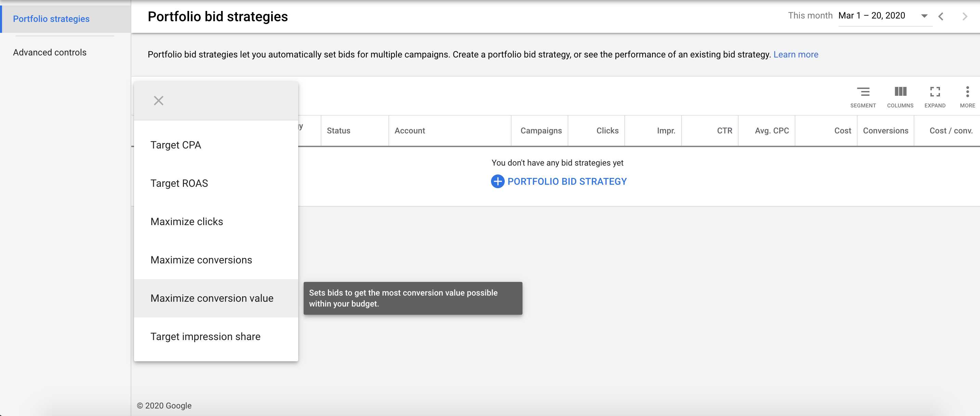Screen dimensions: 980x416
Task: Click the forward arrow navigation icon
Action: point(965,16)
